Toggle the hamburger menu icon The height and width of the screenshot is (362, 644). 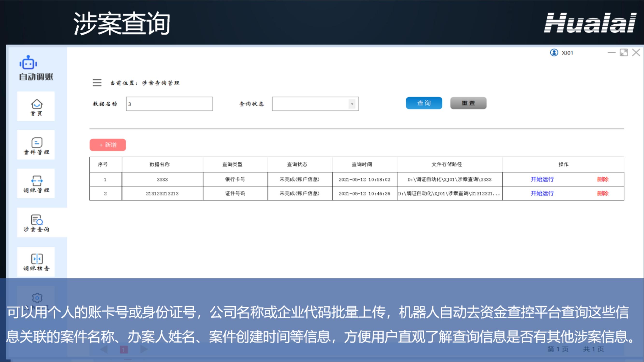tap(97, 83)
